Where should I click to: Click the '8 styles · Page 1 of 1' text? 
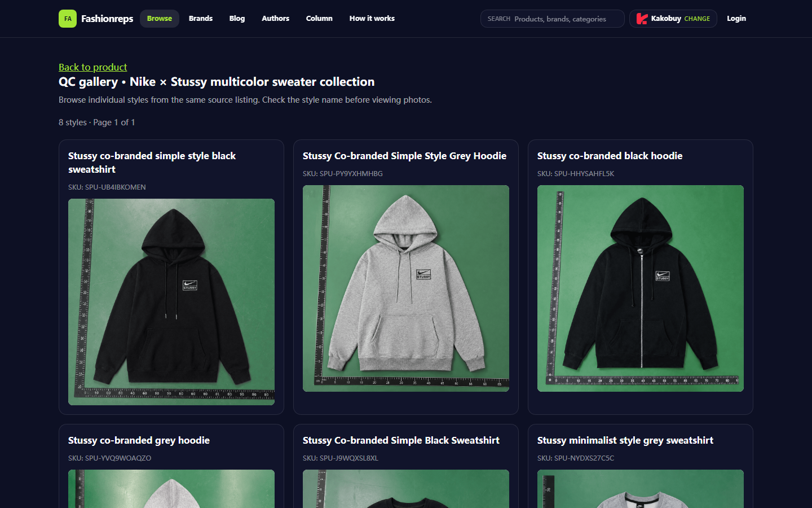97,122
